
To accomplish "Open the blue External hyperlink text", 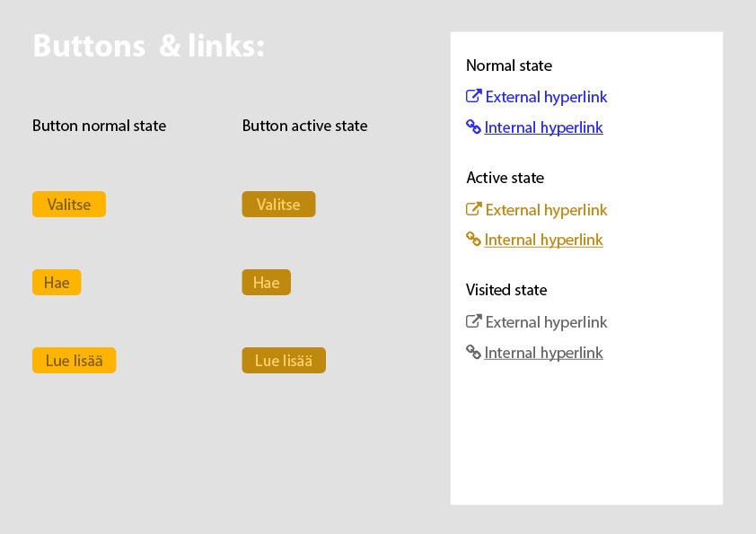I will (x=546, y=97).
